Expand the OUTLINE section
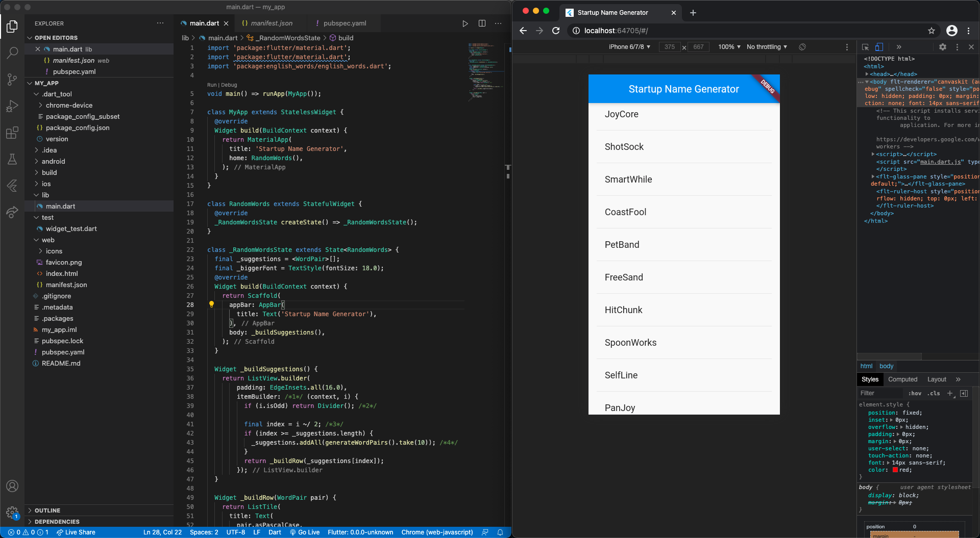The height and width of the screenshot is (538, 980). pos(100,510)
